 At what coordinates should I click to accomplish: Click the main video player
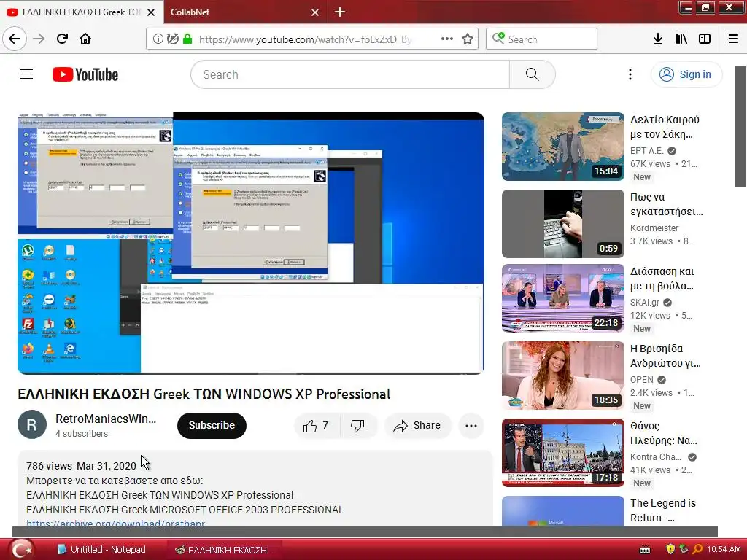click(251, 244)
